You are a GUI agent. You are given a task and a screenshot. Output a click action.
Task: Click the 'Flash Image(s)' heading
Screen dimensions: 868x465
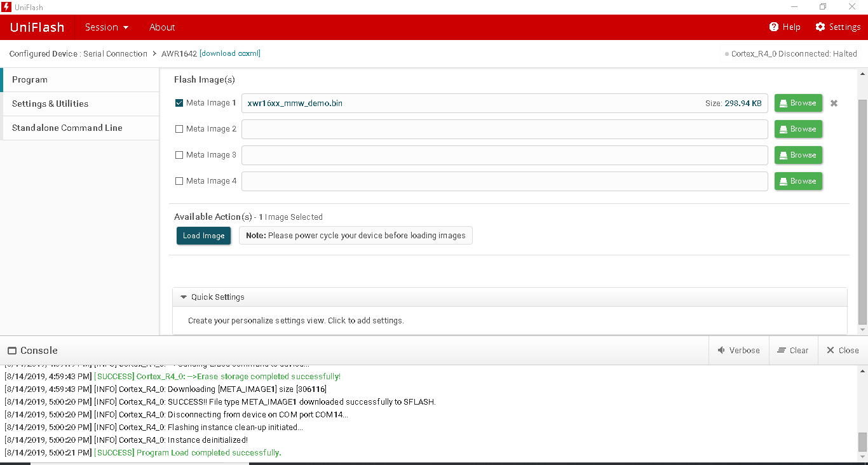click(x=205, y=80)
